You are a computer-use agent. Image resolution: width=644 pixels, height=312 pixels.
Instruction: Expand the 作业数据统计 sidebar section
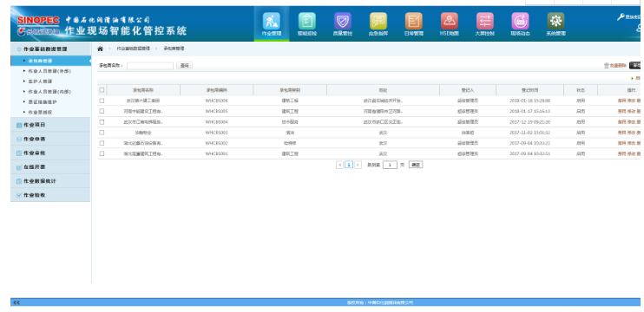[50, 181]
